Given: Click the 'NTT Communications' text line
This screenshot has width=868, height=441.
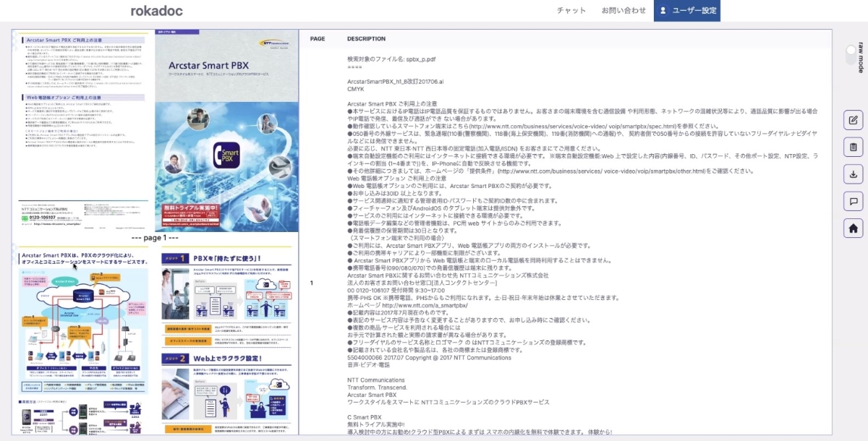Looking at the screenshot, I should (376, 380).
